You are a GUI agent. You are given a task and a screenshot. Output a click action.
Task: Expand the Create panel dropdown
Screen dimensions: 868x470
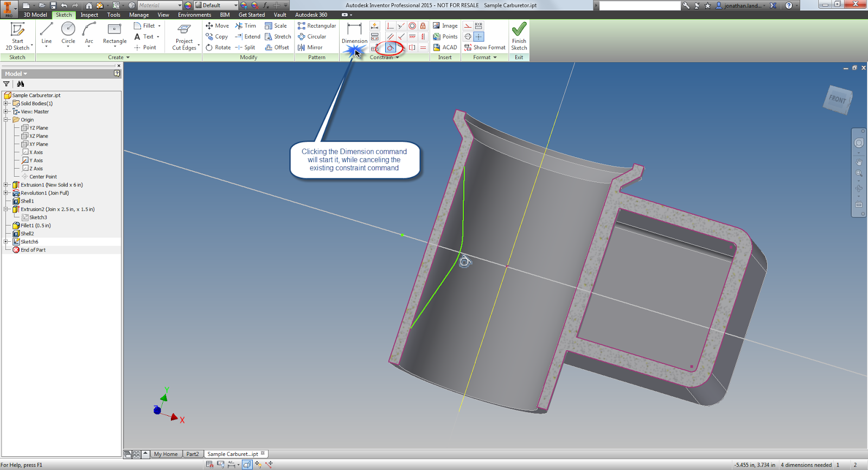(119, 57)
